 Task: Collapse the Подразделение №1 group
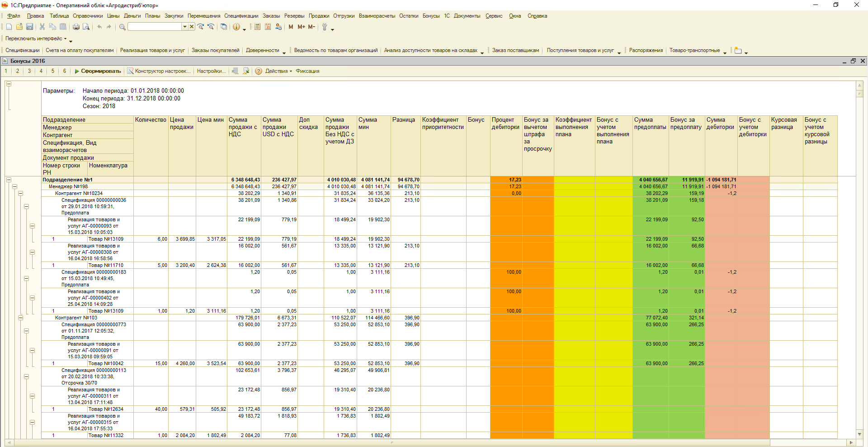pyautogui.click(x=9, y=180)
